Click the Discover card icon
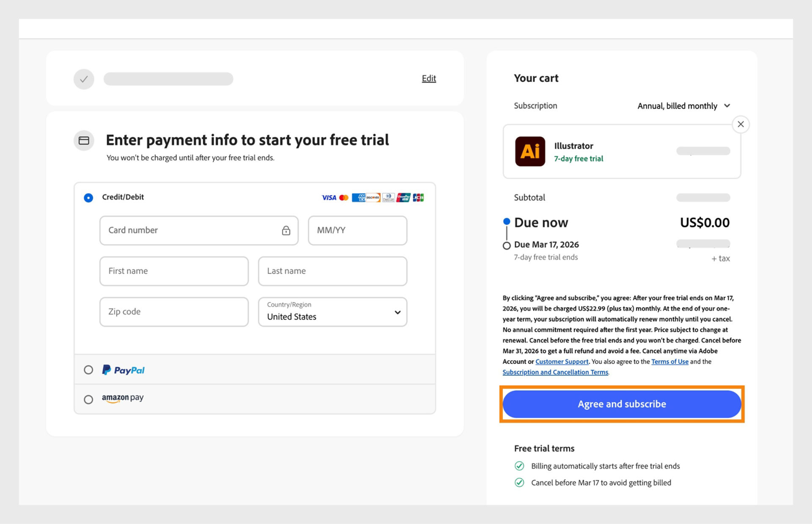 373,197
